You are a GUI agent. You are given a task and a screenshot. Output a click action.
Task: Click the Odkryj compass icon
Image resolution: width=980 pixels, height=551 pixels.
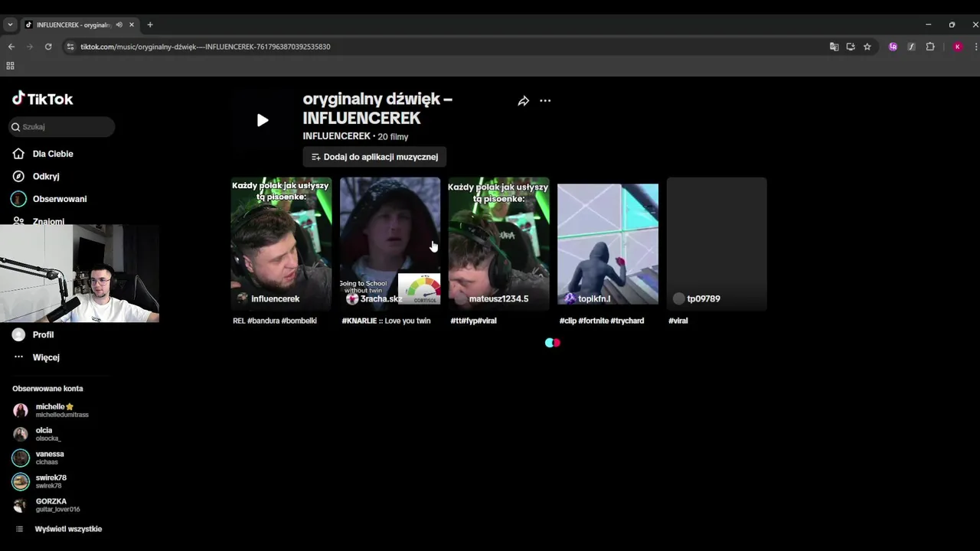18,176
